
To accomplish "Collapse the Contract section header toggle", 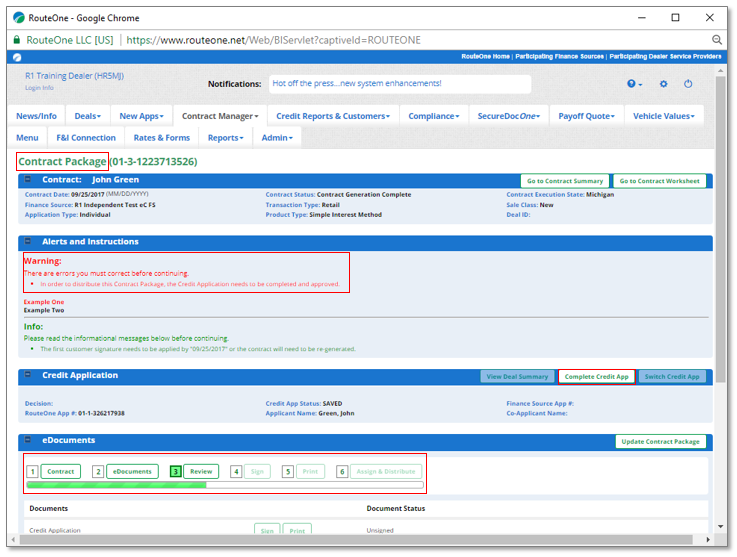I will (28, 179).
